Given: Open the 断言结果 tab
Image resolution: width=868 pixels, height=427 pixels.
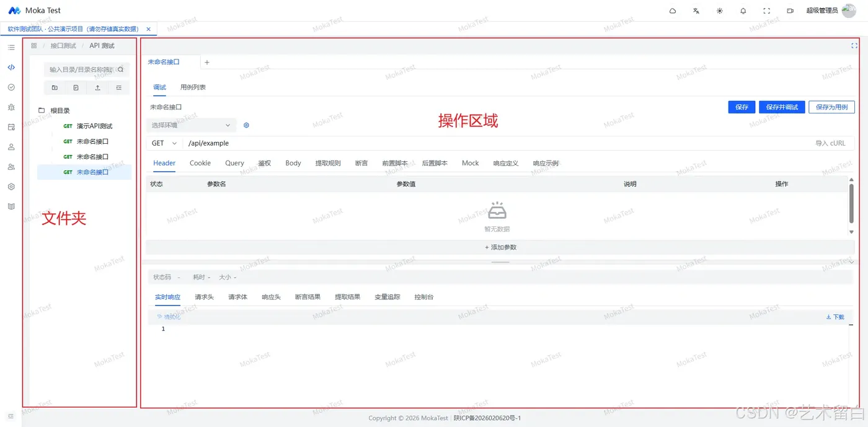Looking at the screenshot, I should point(308,297).
